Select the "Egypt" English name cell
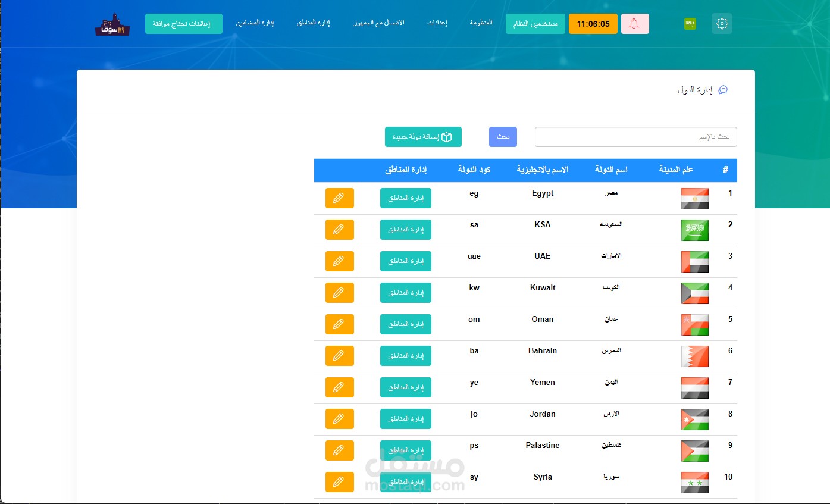This screenshot has height=504, width=830. click(x=543, y=193)
